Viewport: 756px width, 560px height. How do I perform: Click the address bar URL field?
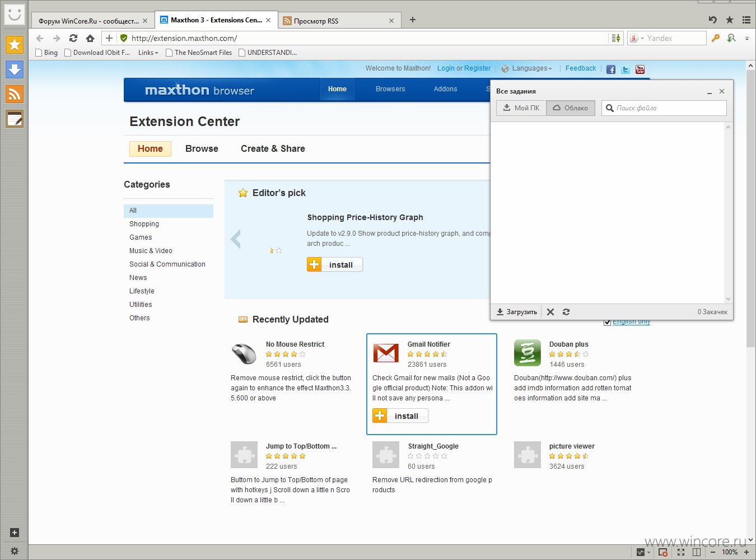pos(364,38)
